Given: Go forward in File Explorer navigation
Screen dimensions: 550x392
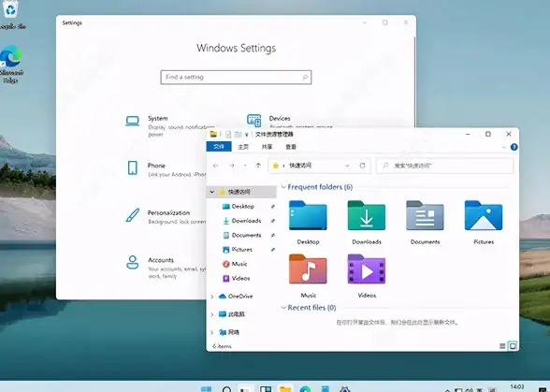Looking at the screenshot, I should (232, 166).
